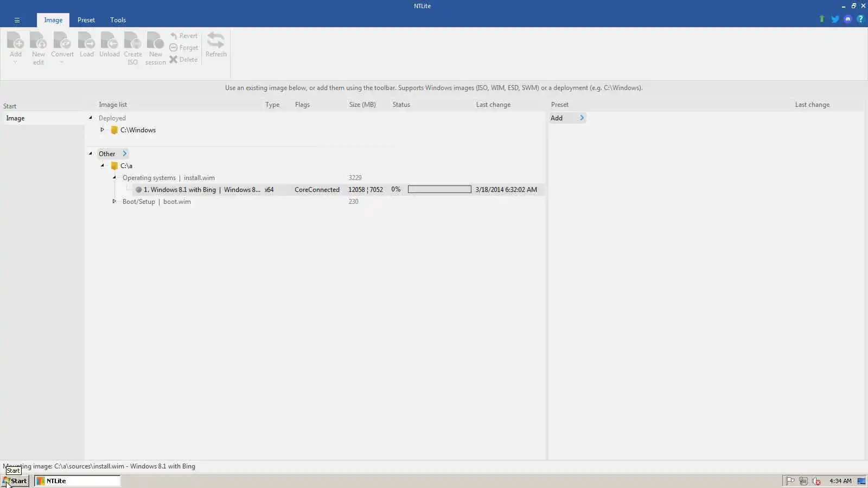Image resolution: width=868 pixels, height=488 pixels.
Task: Click the Unload image toolbar icon
Action: [x=109, y=41]
